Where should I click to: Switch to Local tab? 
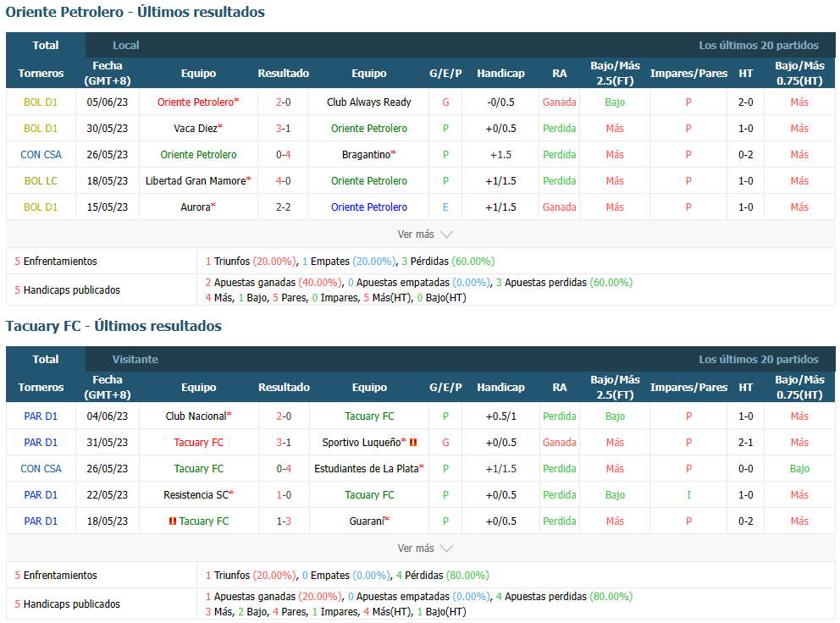[x=126, y=45]
